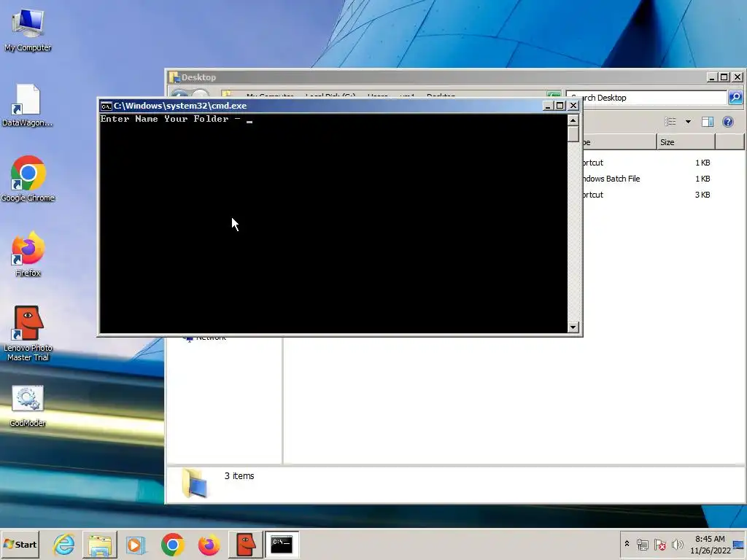747x560 pixels.
Task: Click the Show Desktop button in the tray
Action: click(740, 544)
